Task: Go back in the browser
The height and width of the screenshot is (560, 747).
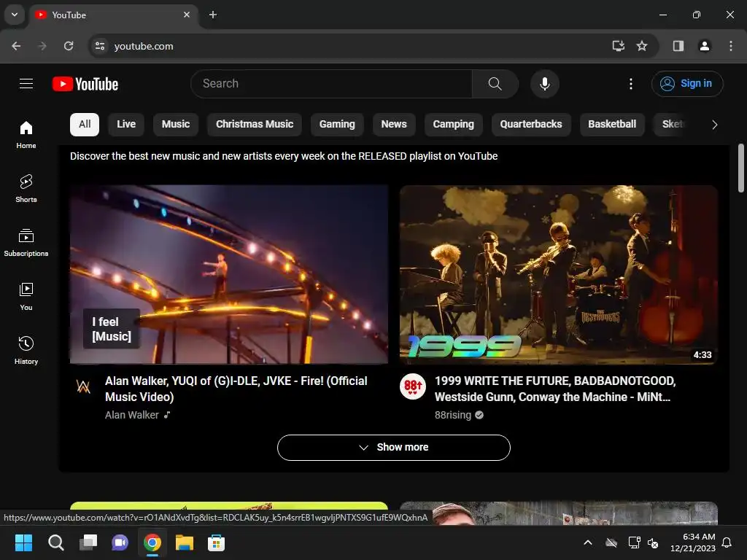Action: click(16, 46)
